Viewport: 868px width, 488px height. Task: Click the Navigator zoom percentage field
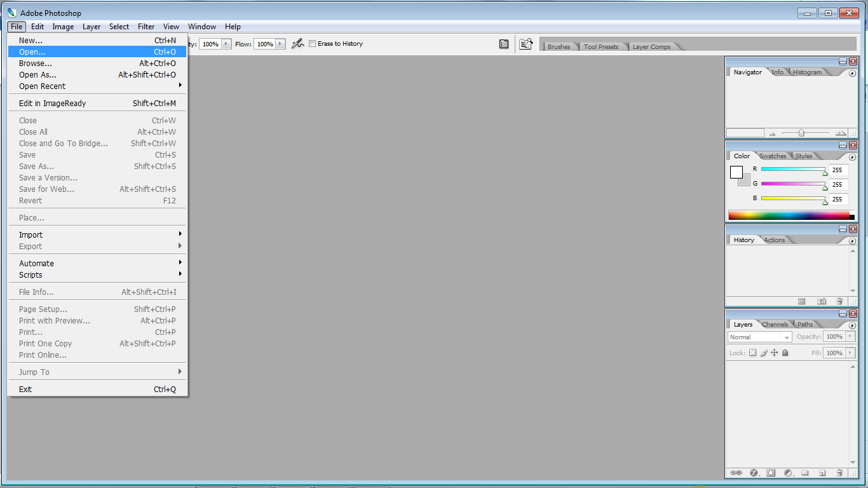click(745, 133)
